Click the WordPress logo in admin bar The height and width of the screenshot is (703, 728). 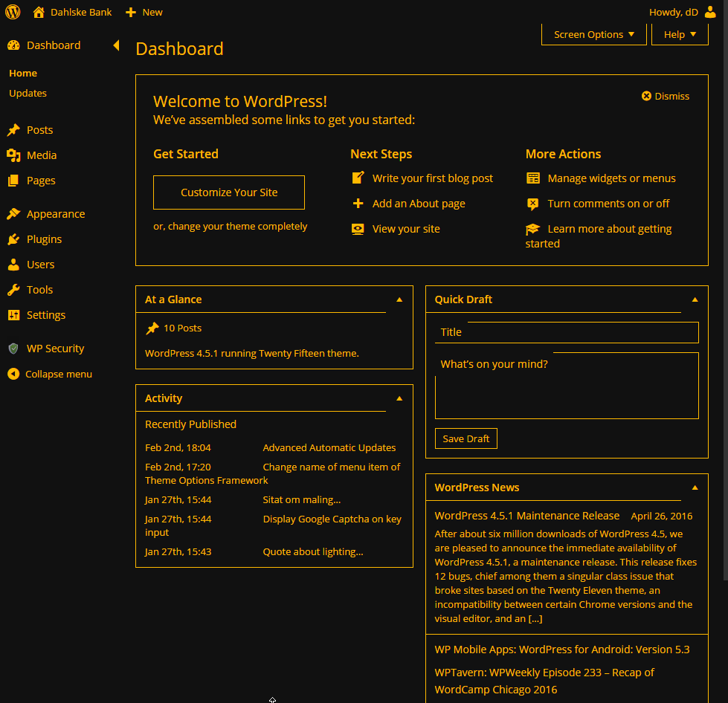13,12
